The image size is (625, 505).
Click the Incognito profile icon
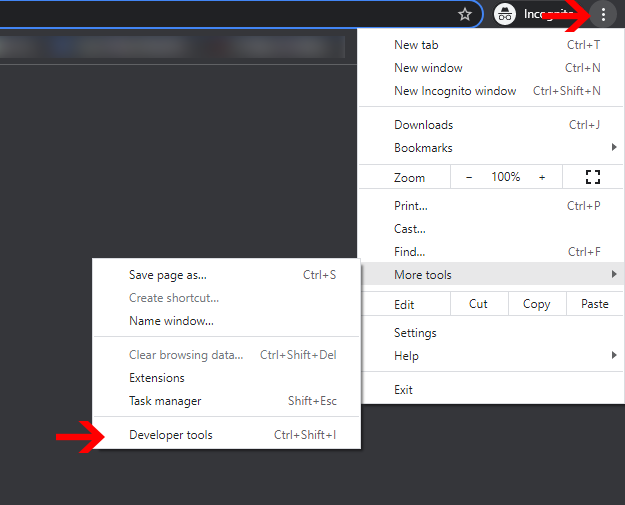coord(506,15)
